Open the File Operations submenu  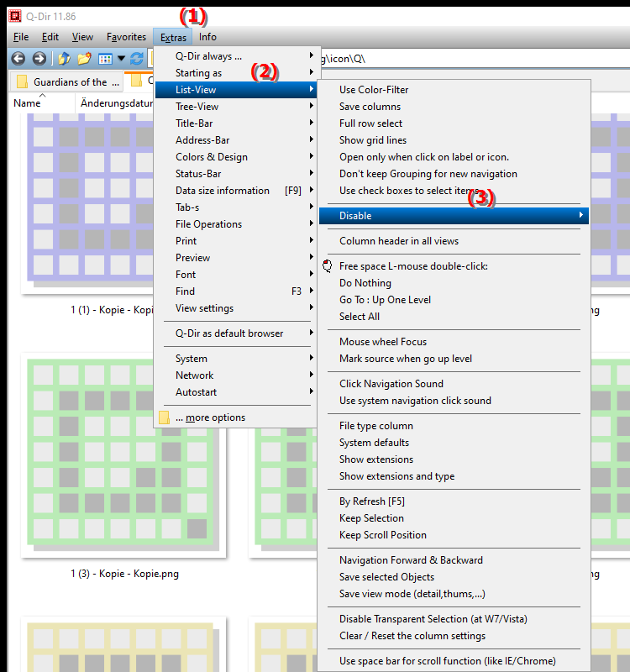(236, 224)
